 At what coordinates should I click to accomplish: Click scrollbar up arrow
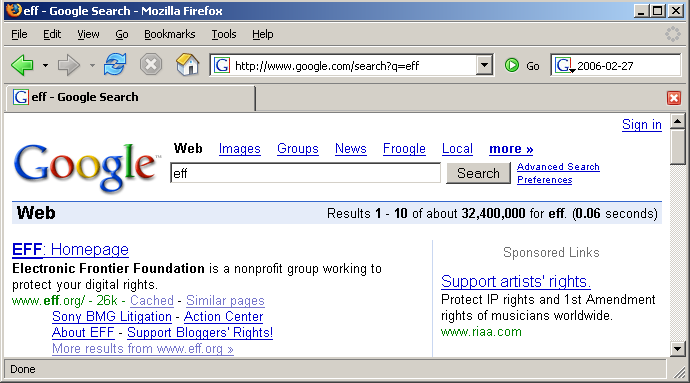678,121
